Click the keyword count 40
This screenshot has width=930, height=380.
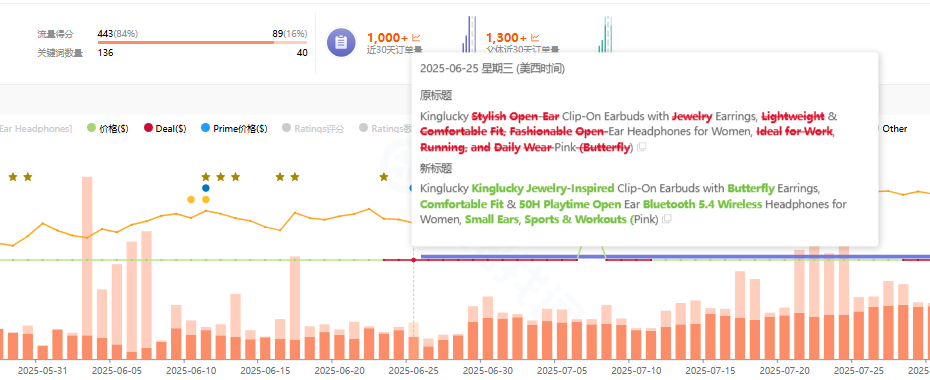302,53
